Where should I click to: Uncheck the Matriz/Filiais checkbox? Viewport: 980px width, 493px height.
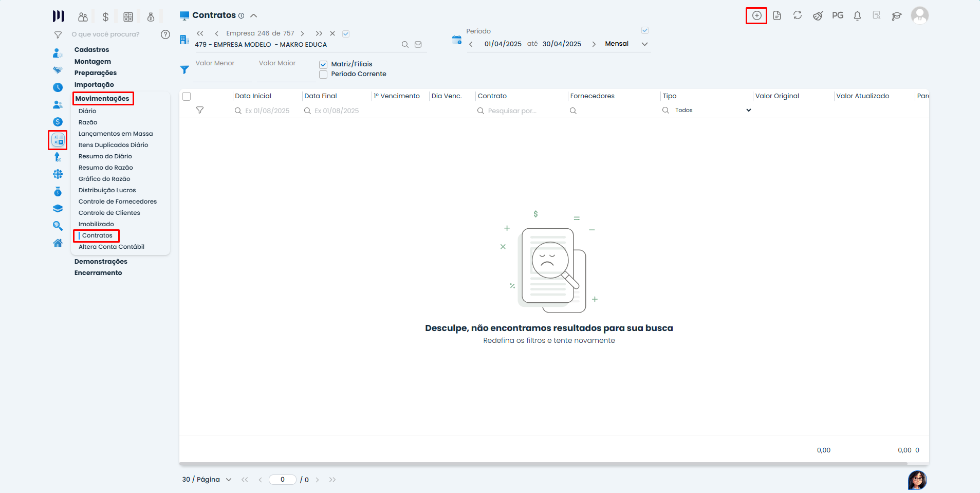(x=323, y=64)
